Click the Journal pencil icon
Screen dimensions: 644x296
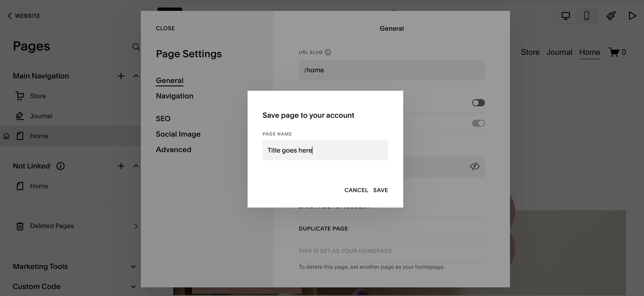pyautogui.click(x=20, y=116)
